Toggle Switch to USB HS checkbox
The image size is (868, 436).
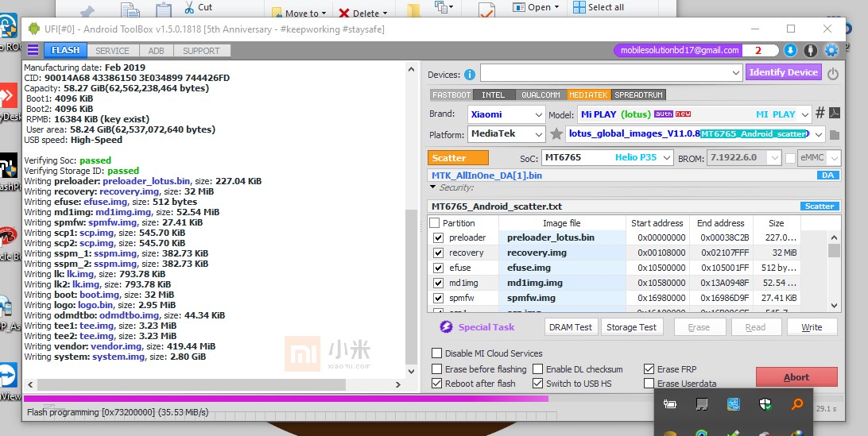(x=537, y=384)
